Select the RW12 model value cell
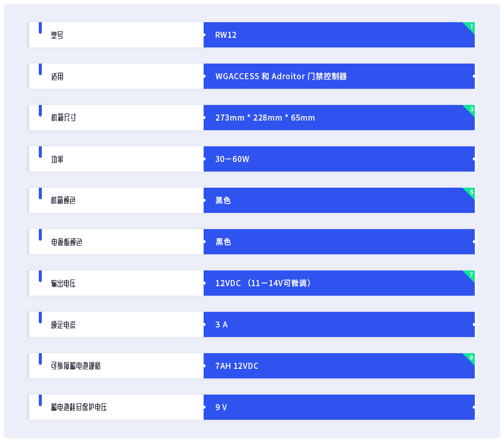504x442 pixels. pos(339,35)
